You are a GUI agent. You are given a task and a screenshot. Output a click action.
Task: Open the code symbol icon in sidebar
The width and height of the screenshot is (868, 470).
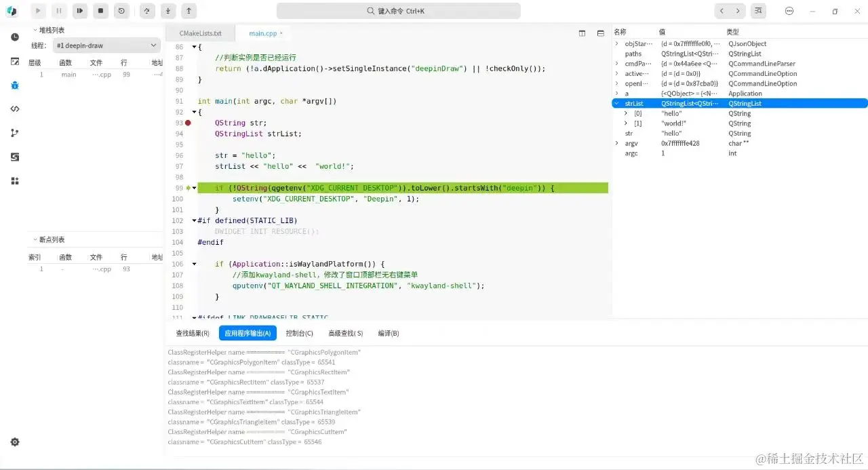click(x=15, y=109)
